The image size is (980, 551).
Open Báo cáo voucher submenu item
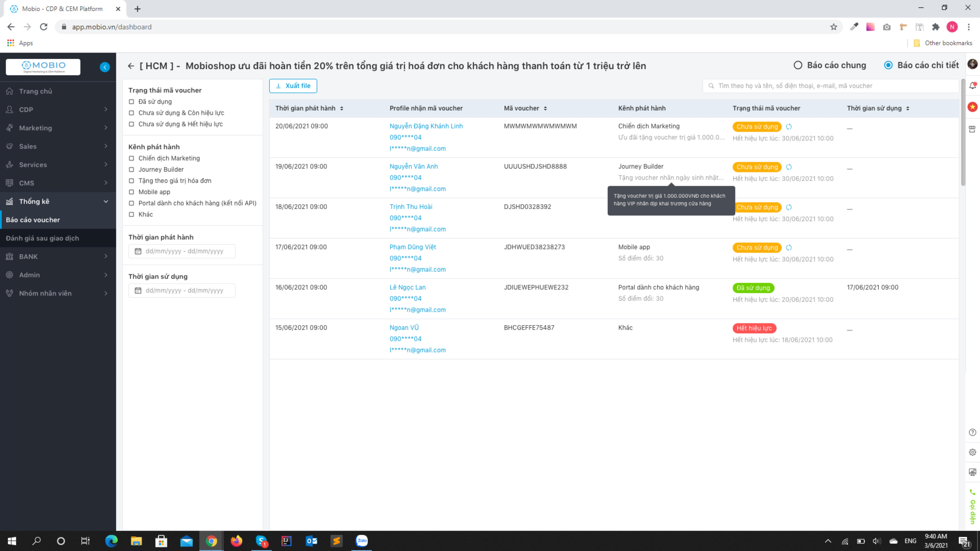(x=58, y=220)
